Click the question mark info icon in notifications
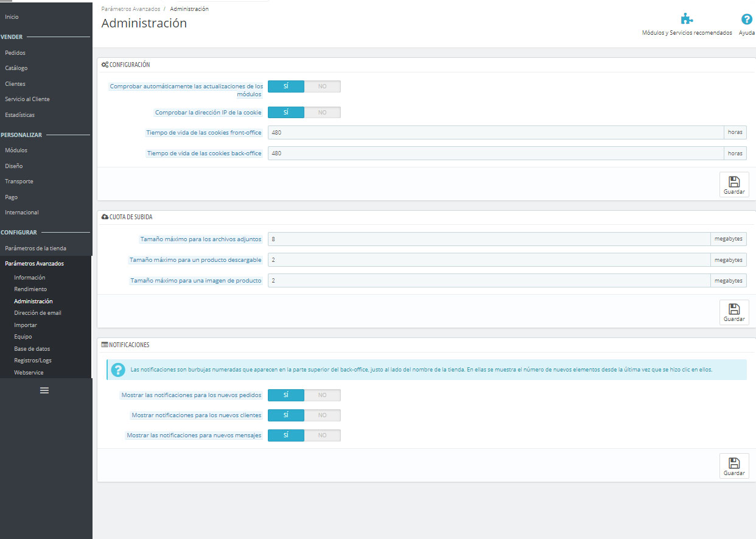 117,370
